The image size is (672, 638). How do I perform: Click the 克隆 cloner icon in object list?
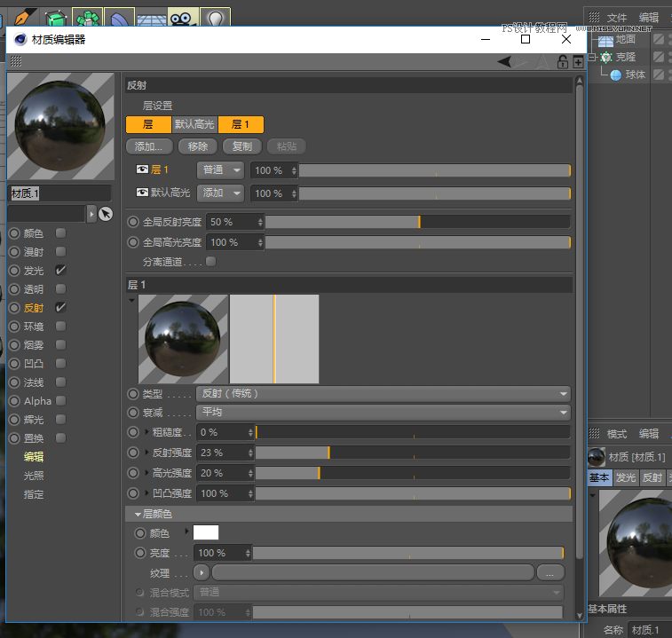[x=606, y=57]
